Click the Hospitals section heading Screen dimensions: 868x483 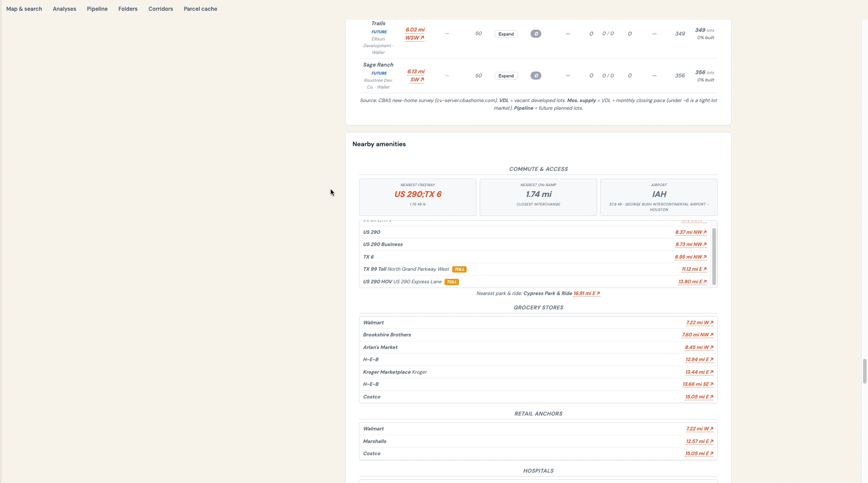pos(538,471)
